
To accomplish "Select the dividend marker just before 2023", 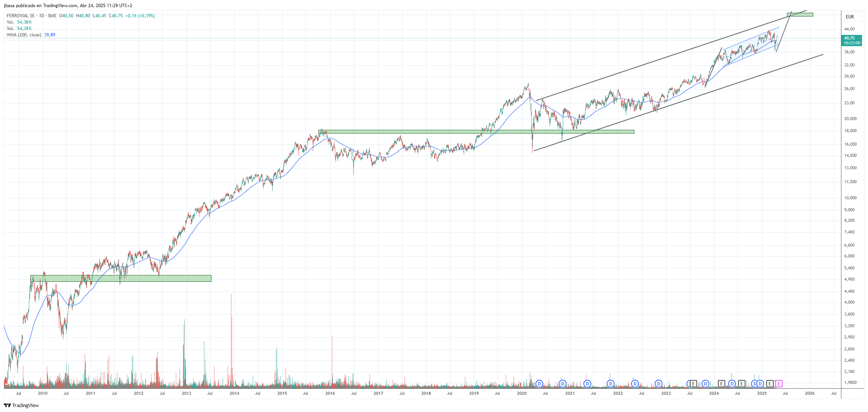I will click(658, 383).
